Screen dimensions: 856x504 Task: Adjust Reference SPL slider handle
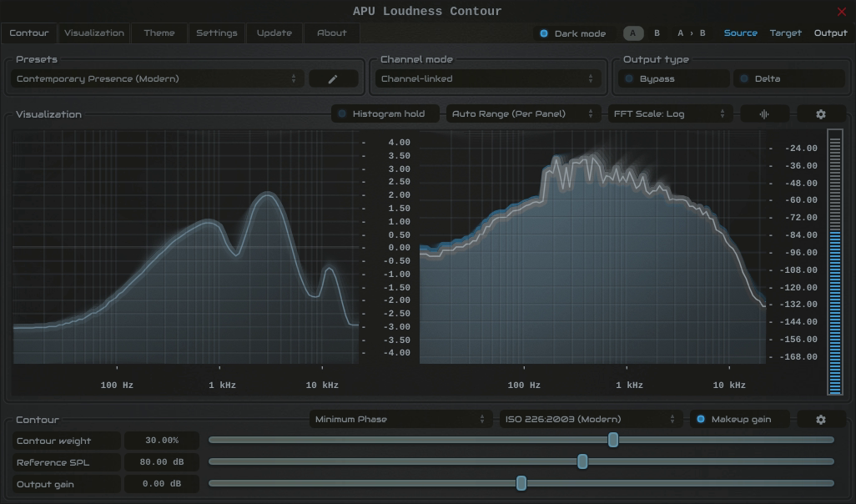tap(582, 462)
